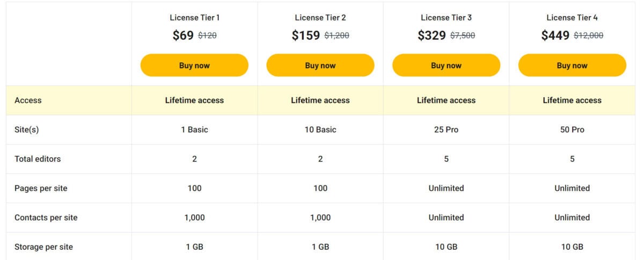Click Tier 1 Lifetime access cell
The width and height of the screenshot is (644, 260).
tap(194, 100)
